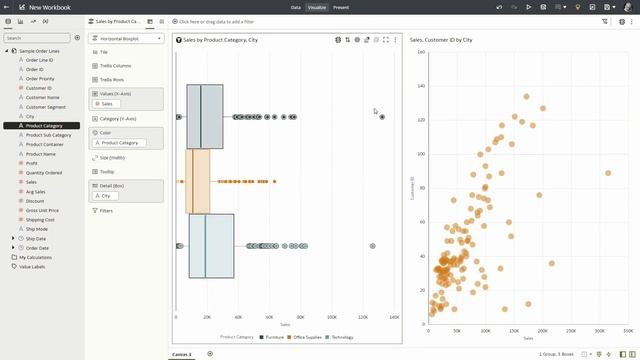This screenshot has height=360, width=640.
Task: Maximize the boxplot visualization
Action: pos(386,40)
